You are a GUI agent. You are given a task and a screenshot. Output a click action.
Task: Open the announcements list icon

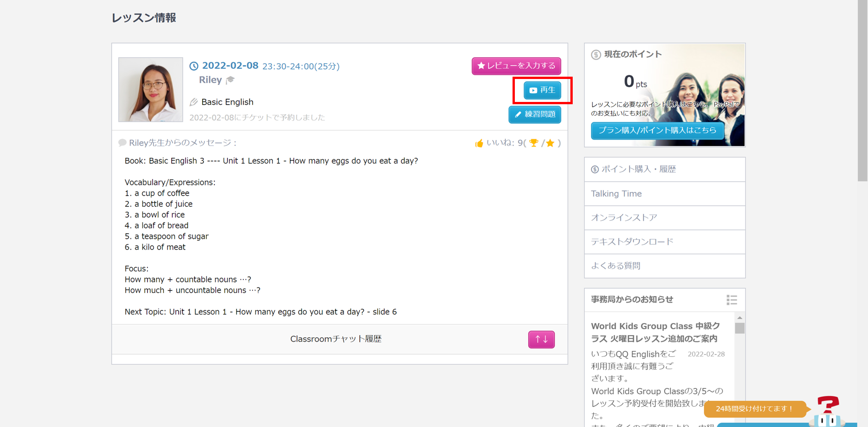732,300
